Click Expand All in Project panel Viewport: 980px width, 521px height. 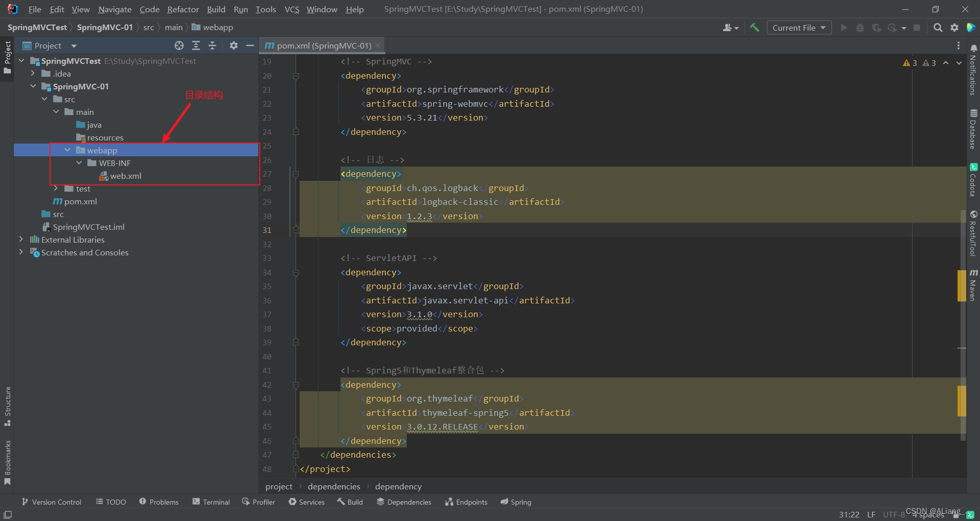point(196,45)
